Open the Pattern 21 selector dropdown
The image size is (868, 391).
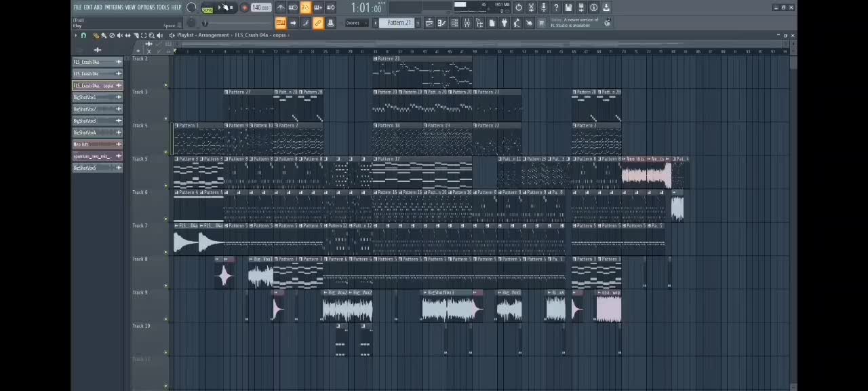(x=397, y=23)
